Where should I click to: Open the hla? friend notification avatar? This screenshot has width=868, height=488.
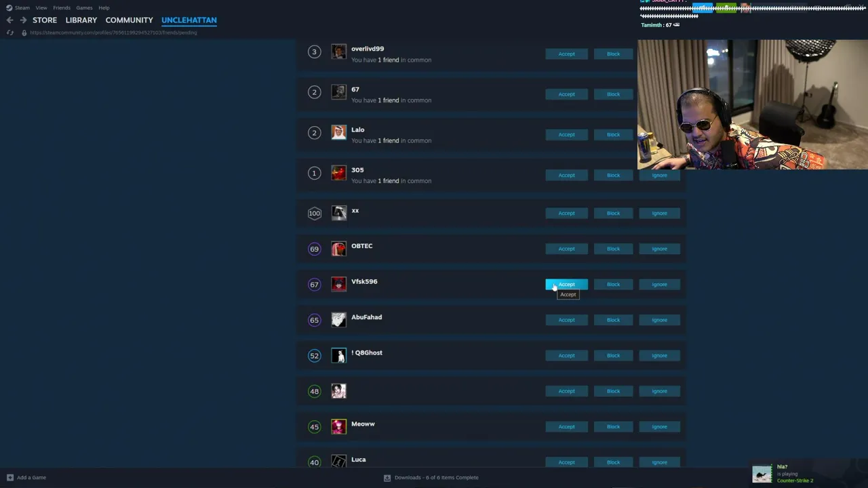762,473
